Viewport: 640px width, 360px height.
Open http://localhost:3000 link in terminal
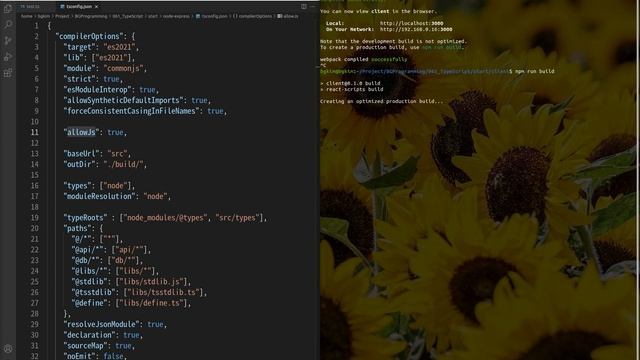click(x=411, y=24)
